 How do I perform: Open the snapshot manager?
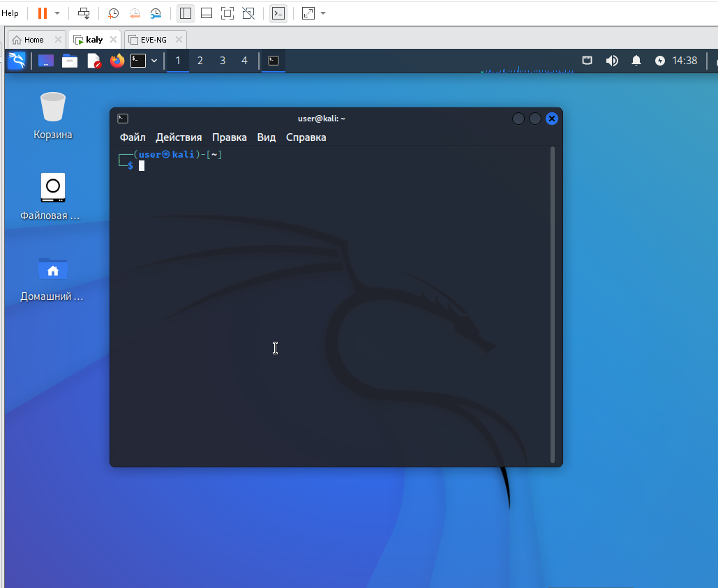(156, 13)
